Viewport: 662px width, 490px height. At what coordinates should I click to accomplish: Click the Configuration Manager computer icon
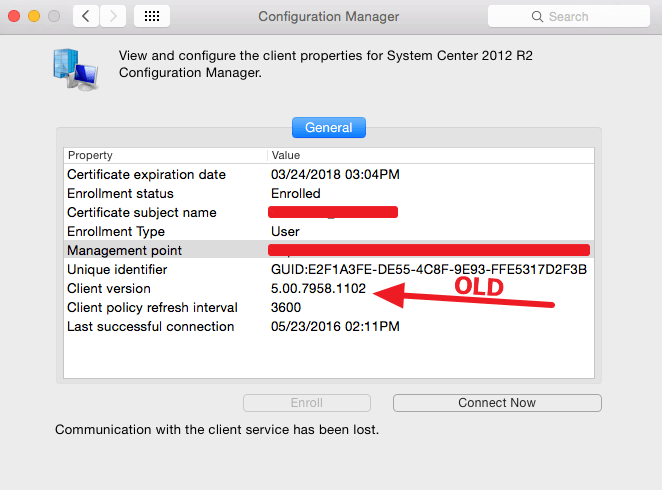[x=74, y=70]
